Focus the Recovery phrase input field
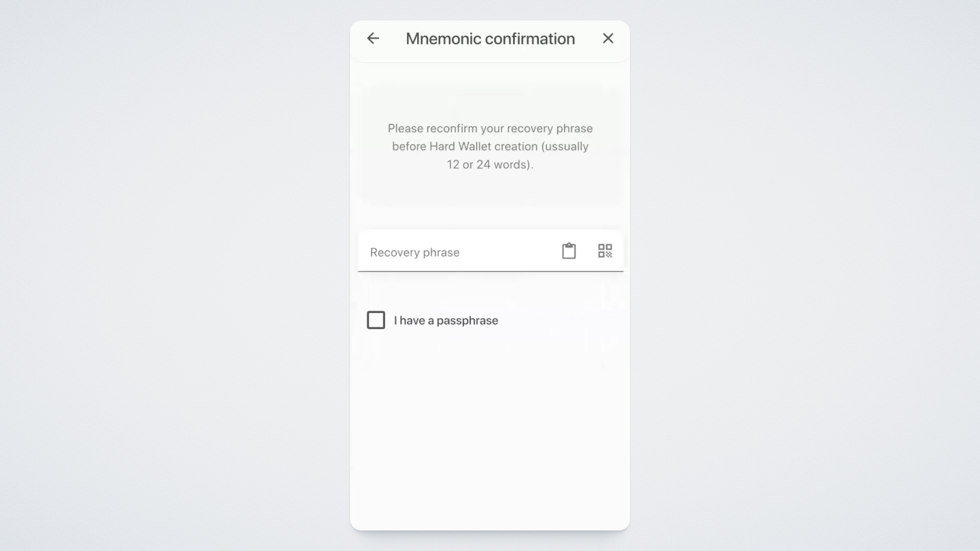 pyautogui.click(x=456, y=252)
